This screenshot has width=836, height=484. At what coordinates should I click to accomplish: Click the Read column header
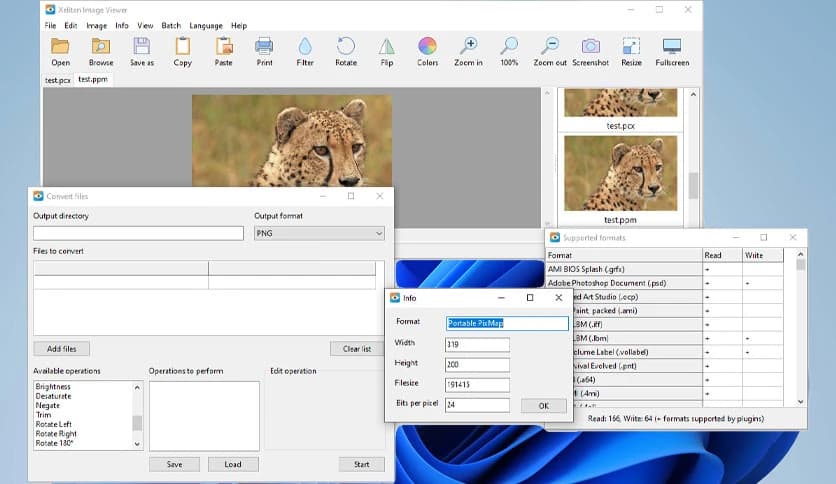coord(722,255)
